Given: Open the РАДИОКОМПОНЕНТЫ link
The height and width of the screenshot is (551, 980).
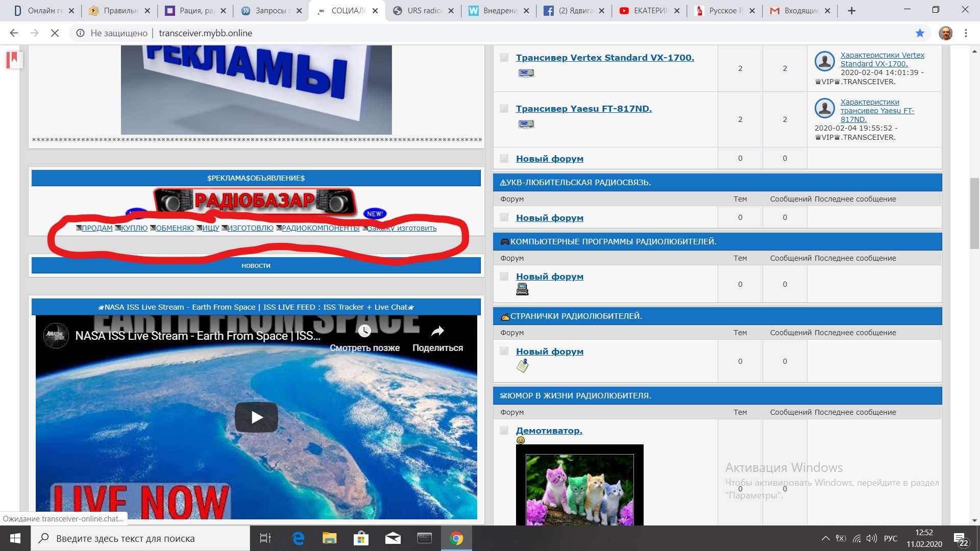Looking at the screenshot, I should (x=321, y=228).
